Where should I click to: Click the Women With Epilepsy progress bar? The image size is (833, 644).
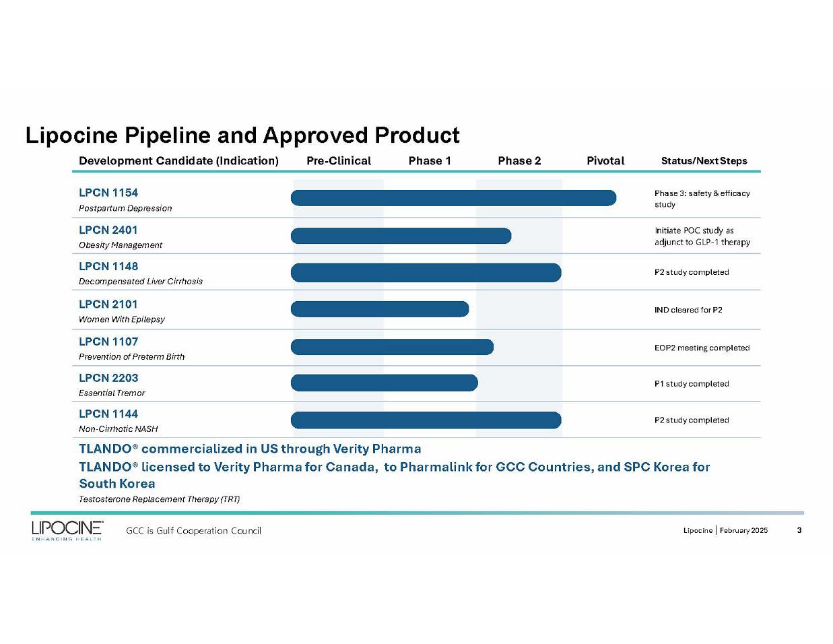[380, 309]
